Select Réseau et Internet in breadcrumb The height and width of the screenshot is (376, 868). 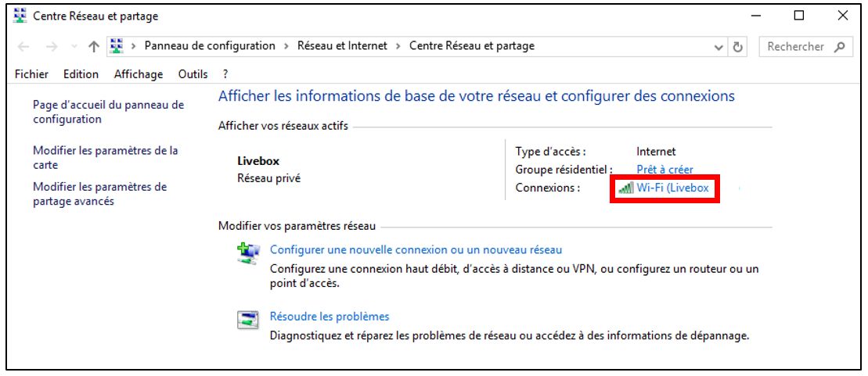342,46
